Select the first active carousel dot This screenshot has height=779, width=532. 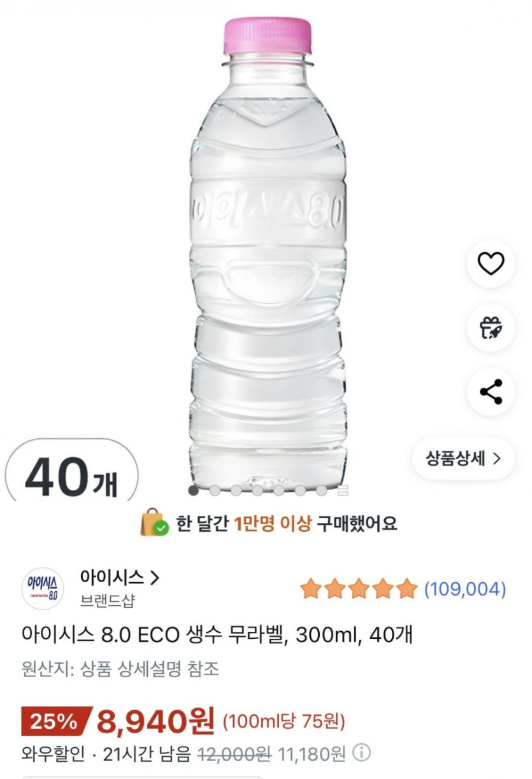tap(193, 490)
